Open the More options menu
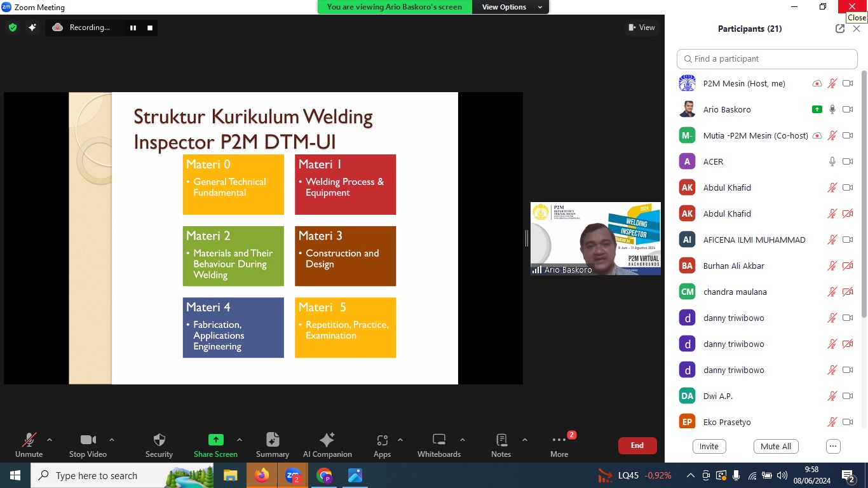 coord(559,445)
